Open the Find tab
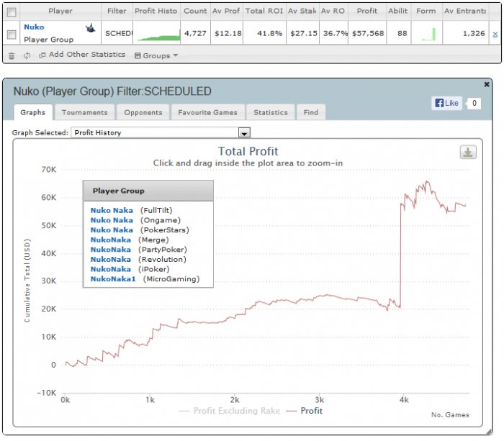The width and height of the screenshot is (504, 441). click(311, 112)
